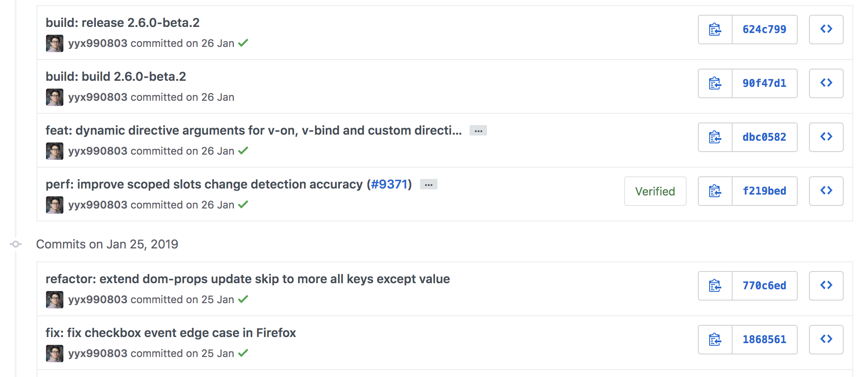
Task: Browse repository at commit 624c799
Action: click(826, 30)
